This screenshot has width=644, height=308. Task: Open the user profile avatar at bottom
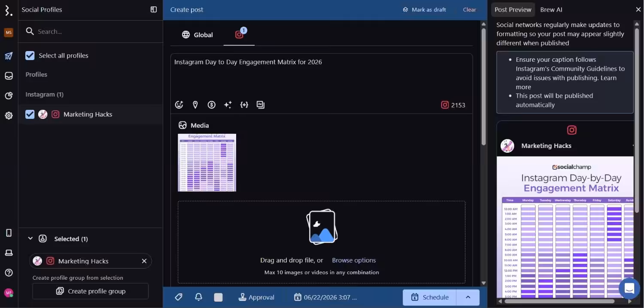9,293
